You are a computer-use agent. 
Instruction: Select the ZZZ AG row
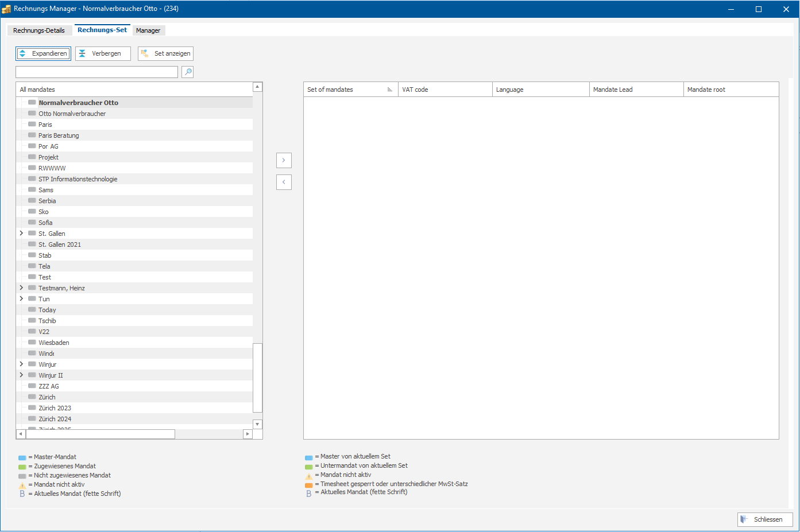134,386
